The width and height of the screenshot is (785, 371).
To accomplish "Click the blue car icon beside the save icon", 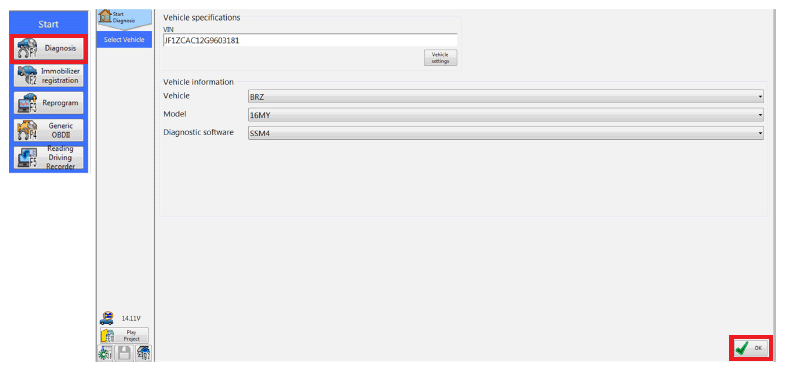I will [143, 353].
